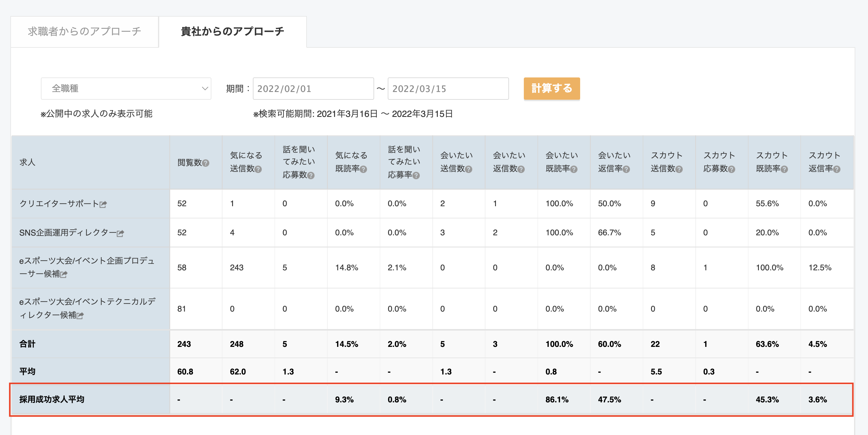Click help icon beside スカウト既読率 header
The height and width of the screenshot is (435, 868).
click(784, 169)
